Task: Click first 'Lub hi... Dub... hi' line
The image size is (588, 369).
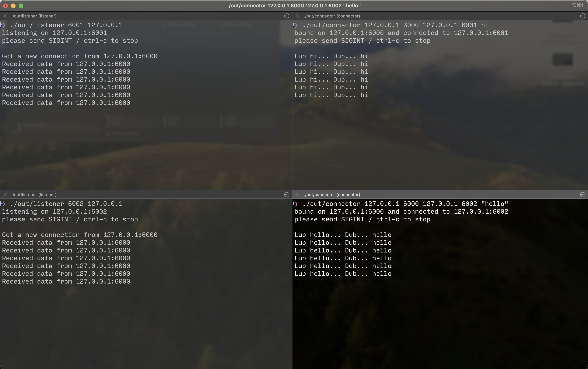Action: (x=331, y=56)
